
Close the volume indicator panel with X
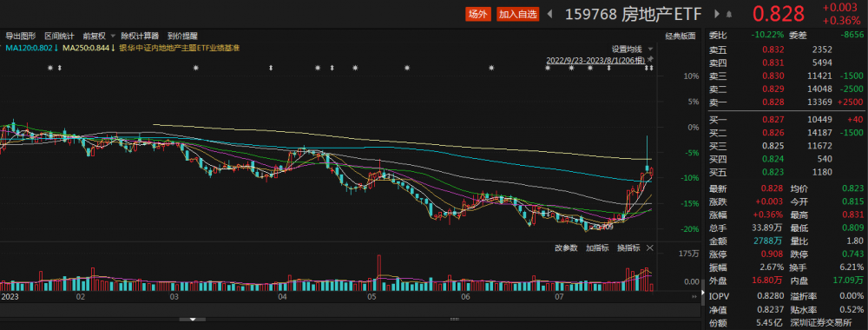pyautogui.click(x=650, y=247)
